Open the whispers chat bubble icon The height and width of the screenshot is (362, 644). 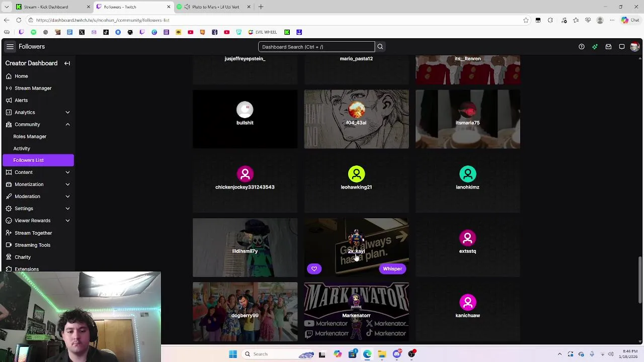[622, 47]
